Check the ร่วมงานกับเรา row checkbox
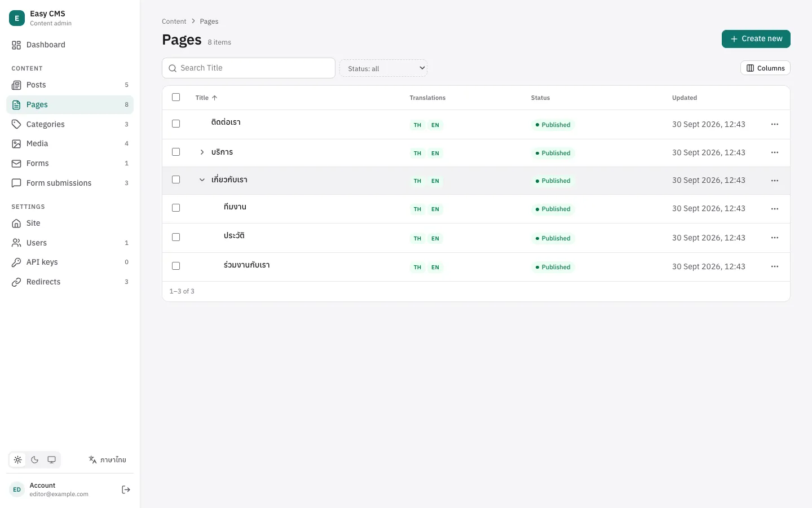Screen dimensions: 812x508 pos(176,266)
